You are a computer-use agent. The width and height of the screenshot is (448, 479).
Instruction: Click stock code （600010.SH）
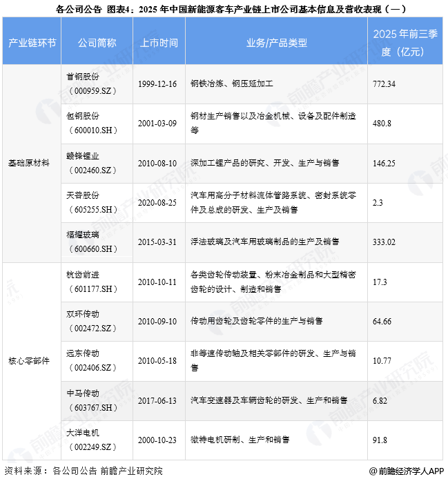click(x=93, y=130)
